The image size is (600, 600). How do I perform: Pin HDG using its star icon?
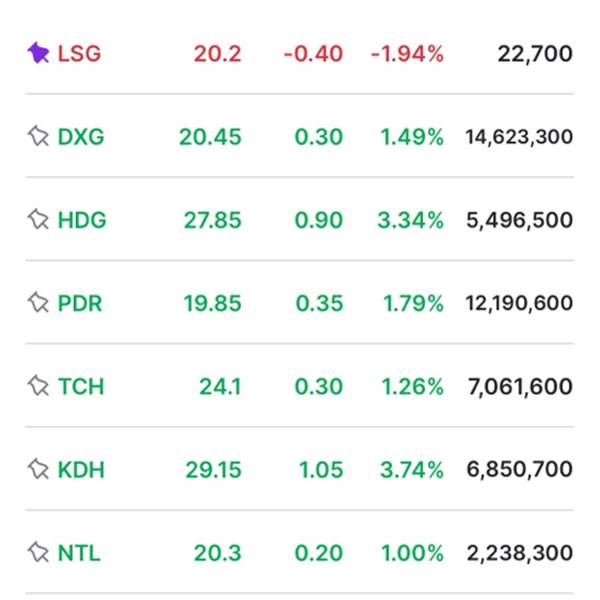[37, 220]
